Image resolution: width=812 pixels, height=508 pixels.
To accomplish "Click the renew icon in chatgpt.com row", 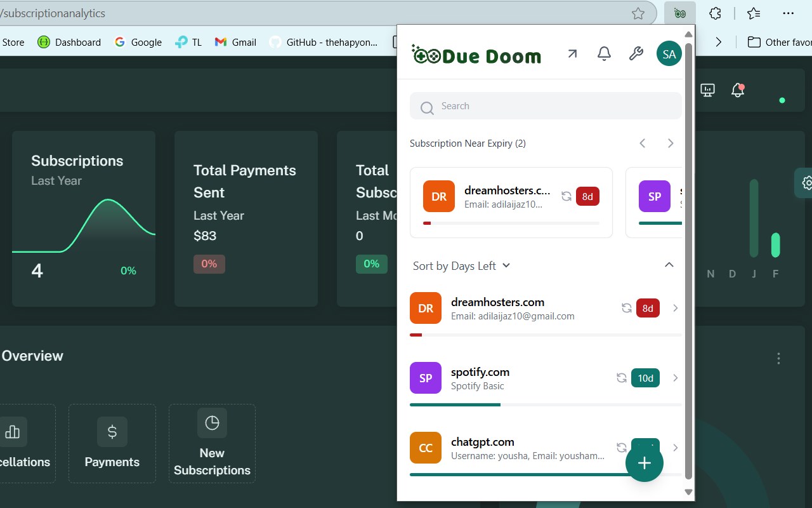I will [622, 448].
